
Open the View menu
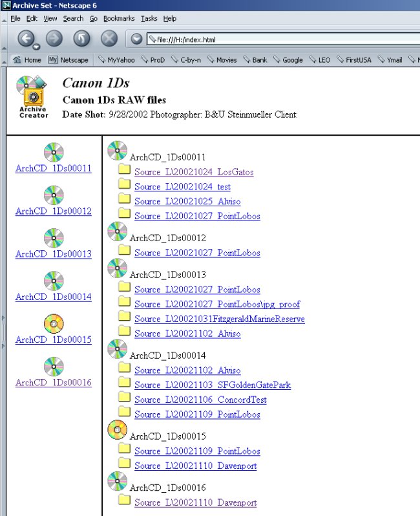[50, 19]
